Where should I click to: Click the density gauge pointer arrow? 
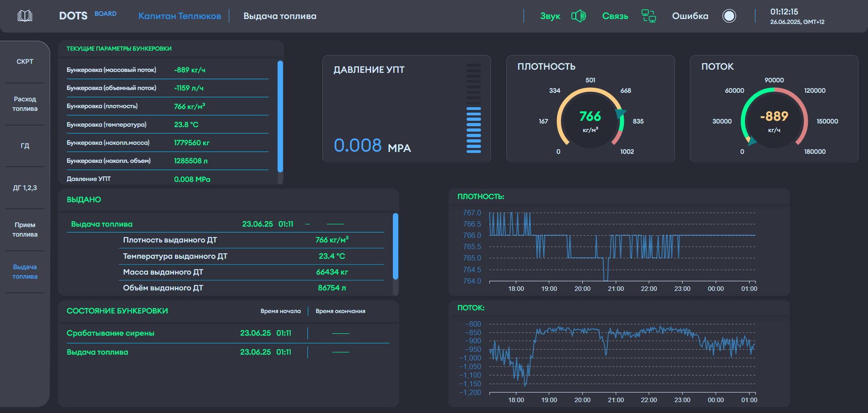(x=620, y=113)
